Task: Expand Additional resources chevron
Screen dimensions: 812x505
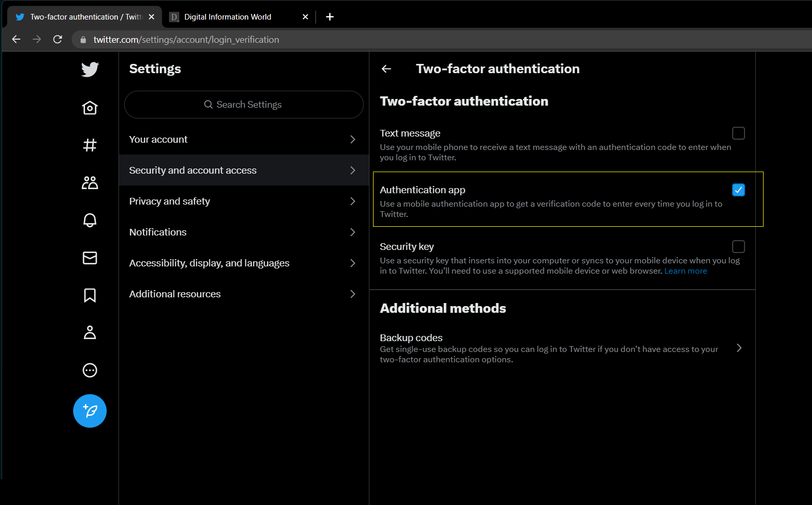Action: pyautogui.click(x=352, y=294)
